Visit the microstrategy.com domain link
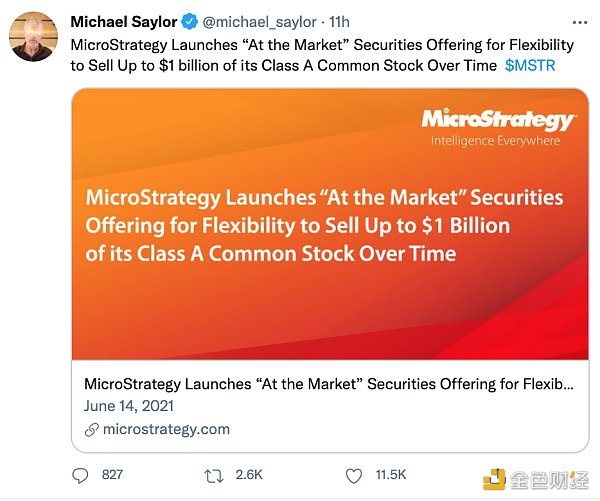The height and width of the screenshot is (501, 600). (x=166, y=429)
